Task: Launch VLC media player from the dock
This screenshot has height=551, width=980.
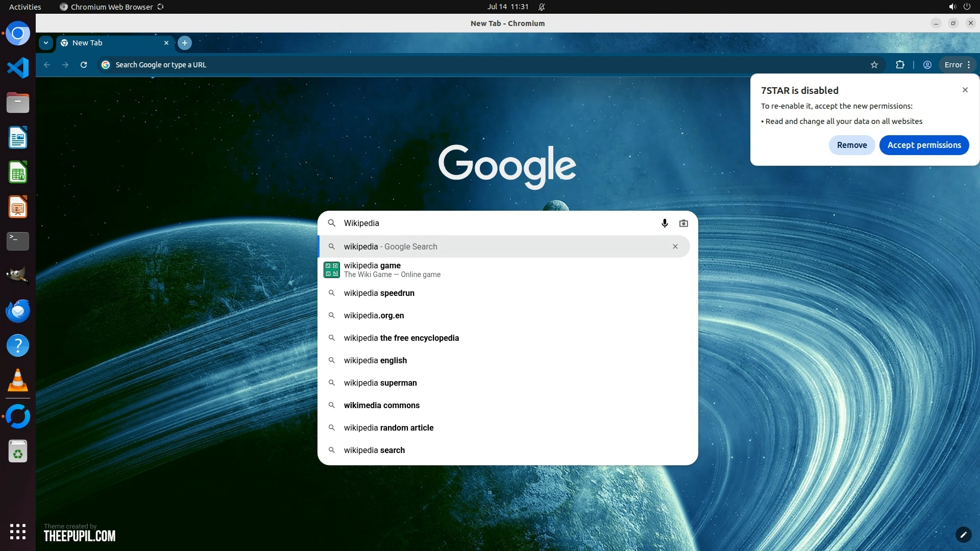Action: click(x=18, y=380)
